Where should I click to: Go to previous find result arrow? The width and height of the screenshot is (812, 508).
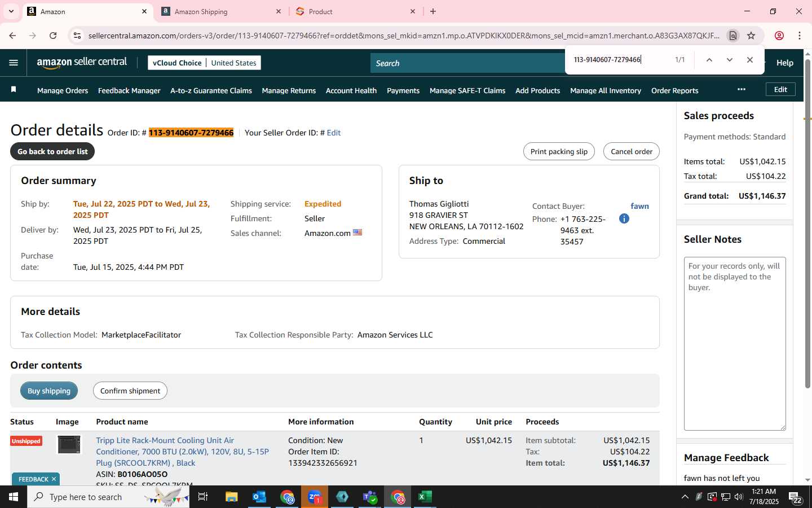pos(709,60)
